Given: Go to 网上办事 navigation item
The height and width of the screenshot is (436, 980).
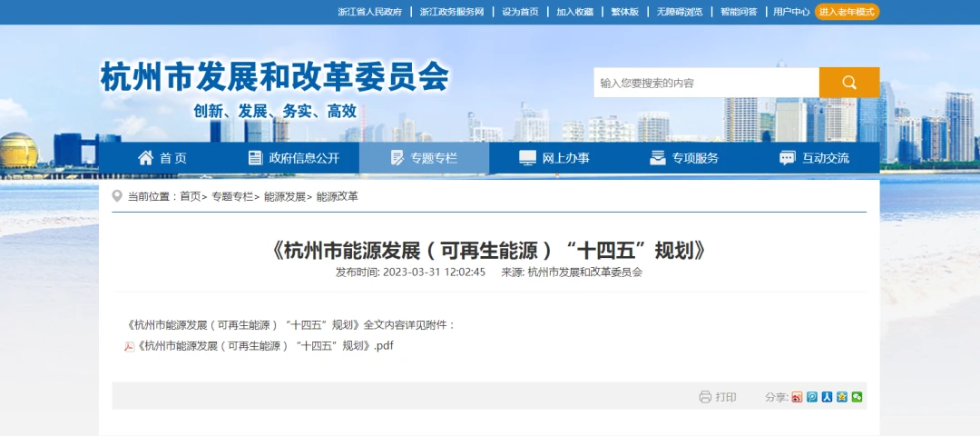Looking at the screenshot, I should point(554,158).
